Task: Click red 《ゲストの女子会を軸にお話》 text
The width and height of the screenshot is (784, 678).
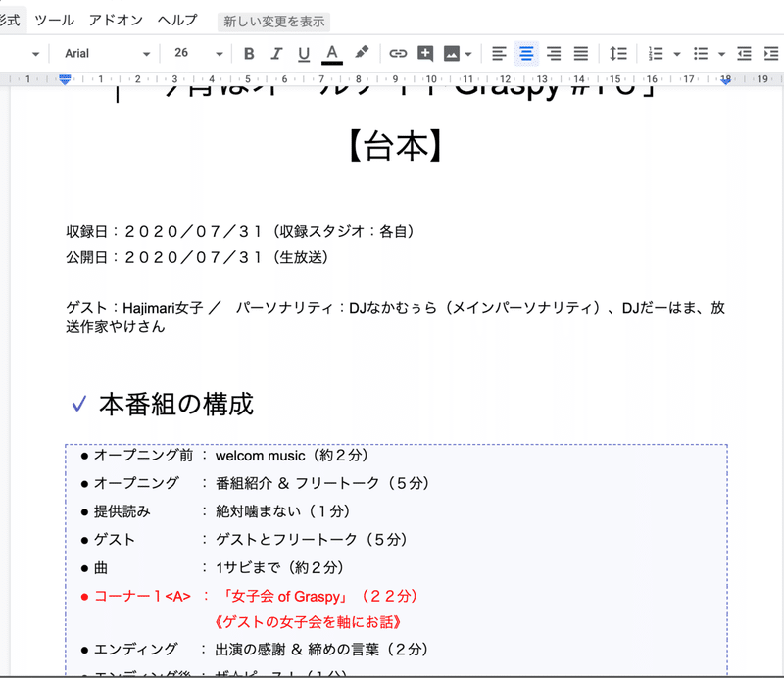Action: coord(308,622)
